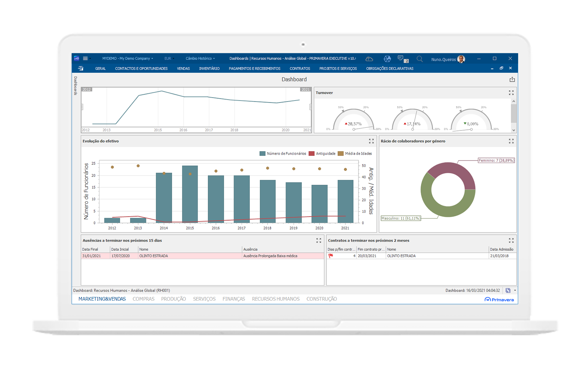Click the Feminino: 7 (38,89%) label
The height and width of the screenshot is (367, 588).
point(496,160)
